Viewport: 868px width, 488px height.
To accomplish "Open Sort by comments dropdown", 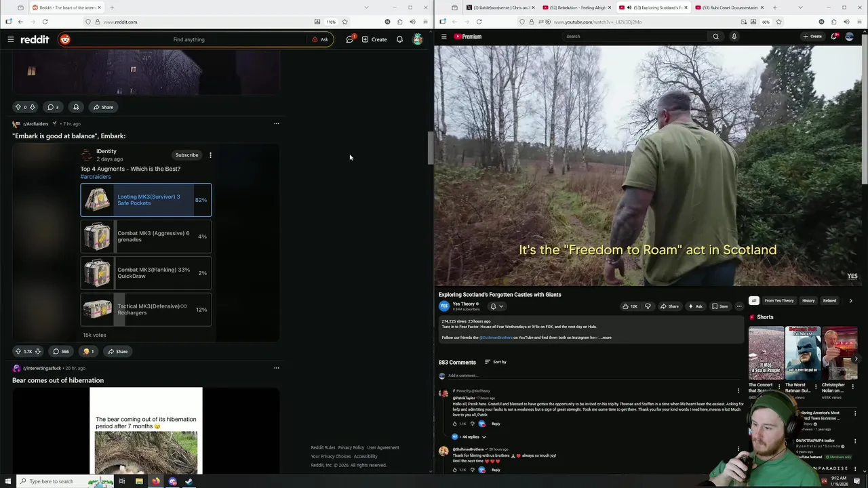I will click(x=495, y=362).
